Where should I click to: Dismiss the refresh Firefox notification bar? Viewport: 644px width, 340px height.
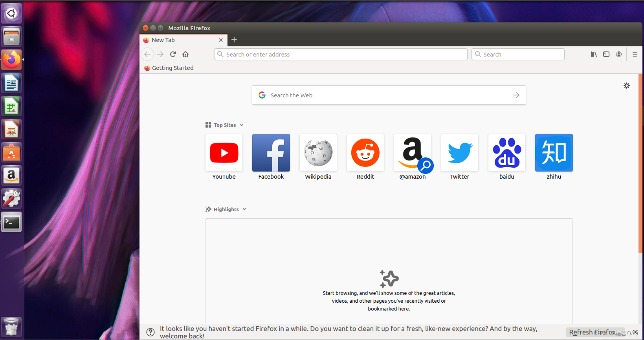pyautogui.click(x=635, y=332)
